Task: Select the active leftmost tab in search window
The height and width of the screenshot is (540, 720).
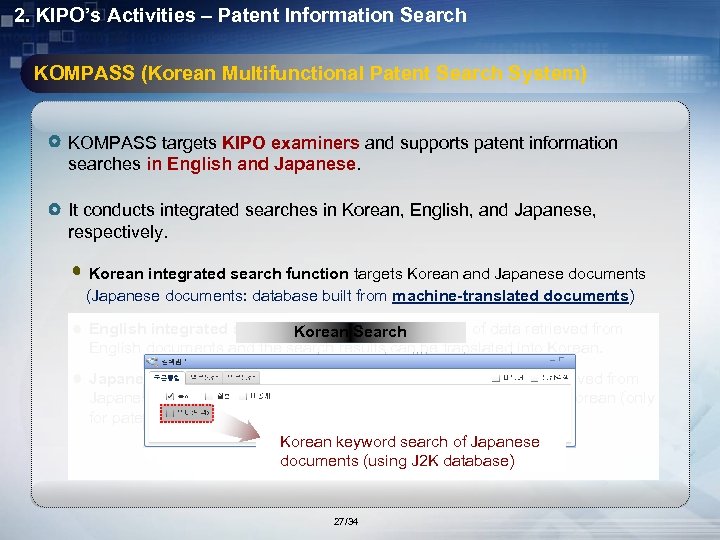Action: pyautogui.click(x=167, y=377)
